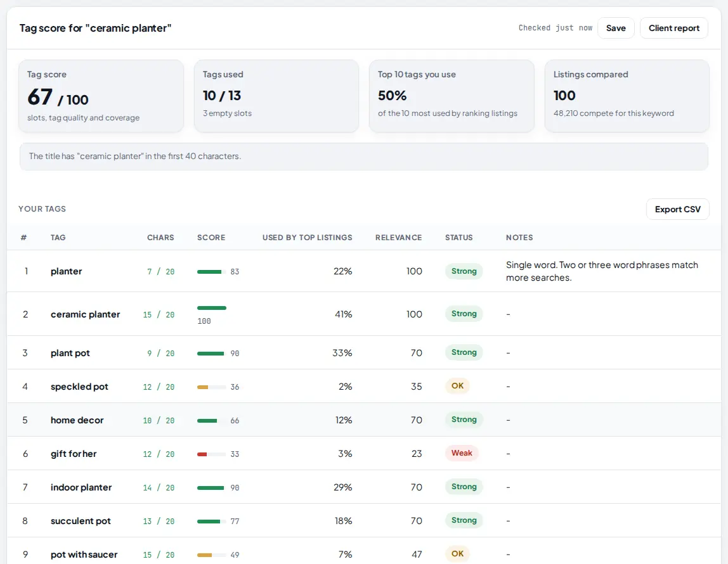The height and width of the screenshot is (564, 728).
Task: Click the Strong badge for planter
Action: pos(464,271)
